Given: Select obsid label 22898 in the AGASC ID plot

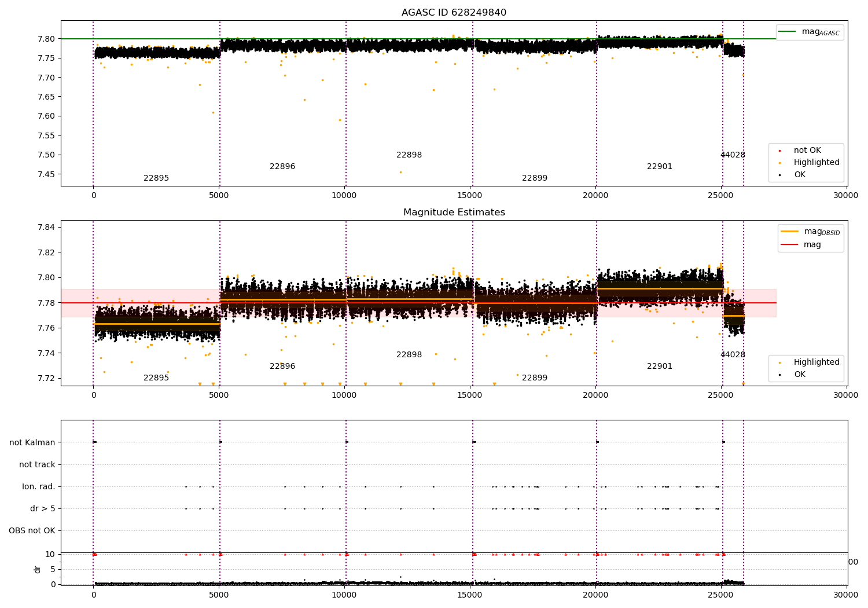Looking at the screenshot, I should coord(409,155).
